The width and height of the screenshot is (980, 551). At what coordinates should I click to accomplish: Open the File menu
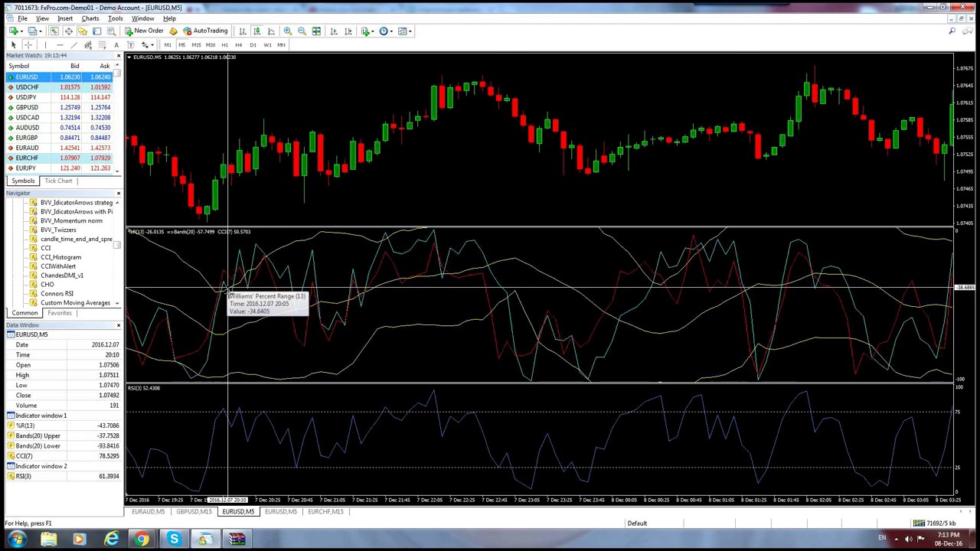coord(23,18)
